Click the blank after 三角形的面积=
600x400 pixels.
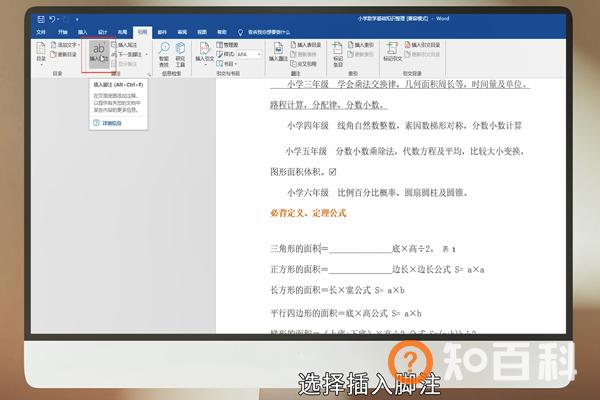360,249
